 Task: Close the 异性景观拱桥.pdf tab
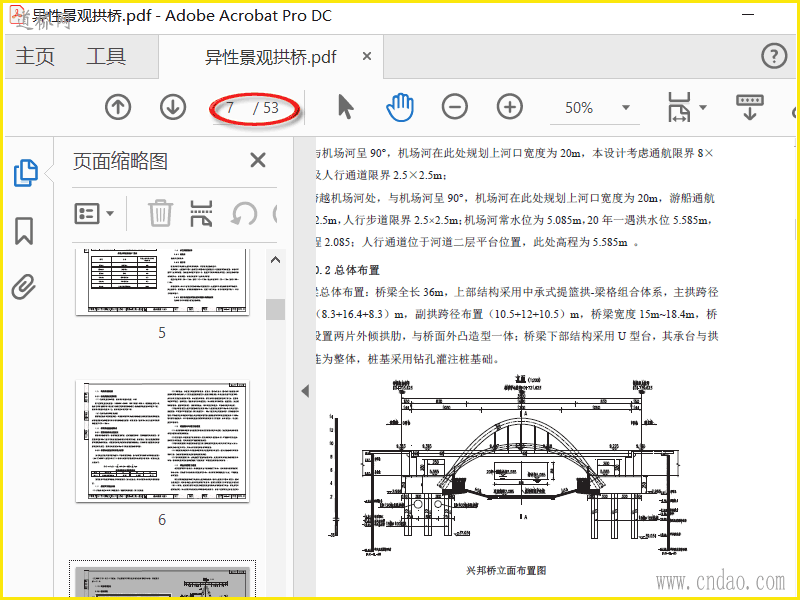tap(367, 56)
